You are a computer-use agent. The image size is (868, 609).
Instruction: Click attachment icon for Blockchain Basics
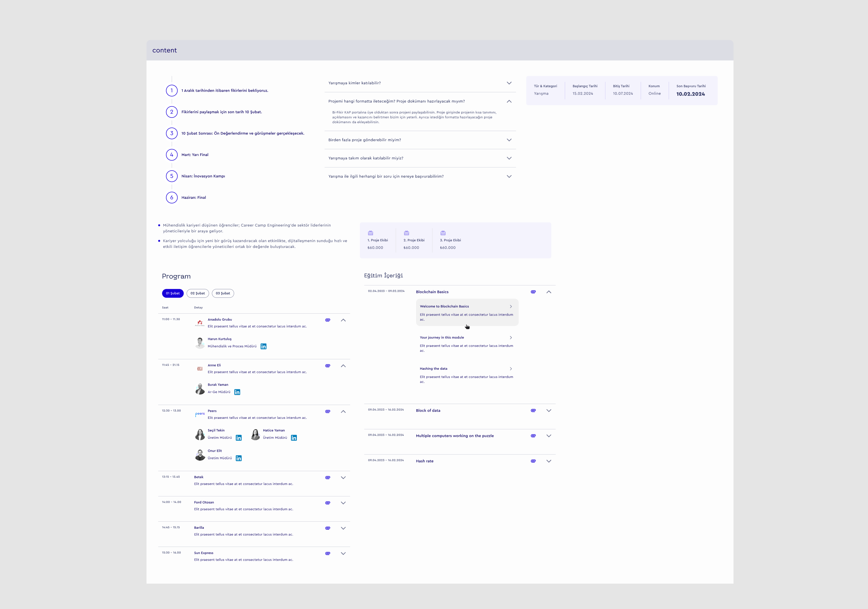tap(533, 292)
